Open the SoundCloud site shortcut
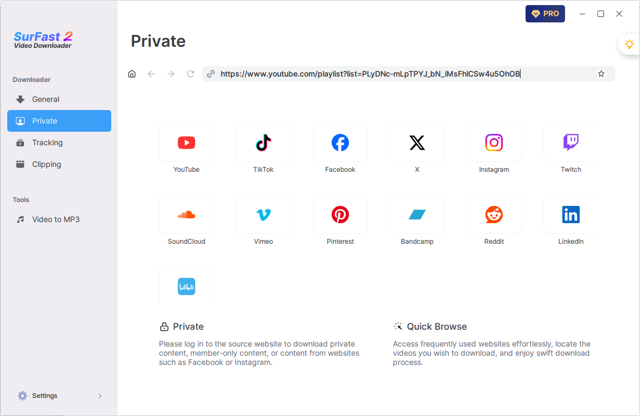The height and width of the screenshot is (416, 640). pyautogui.click(x=186, y=215)
